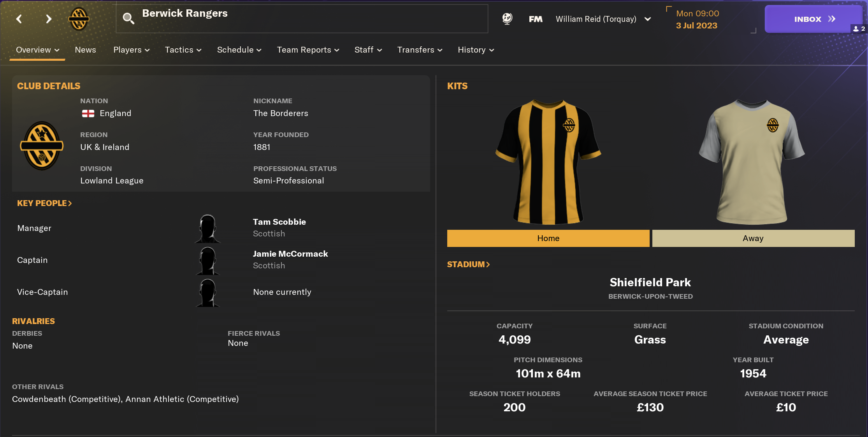868x437 pixels.
Task: Click pitch dimensions '101m x 64m'
Action: (x=548, y=374)
